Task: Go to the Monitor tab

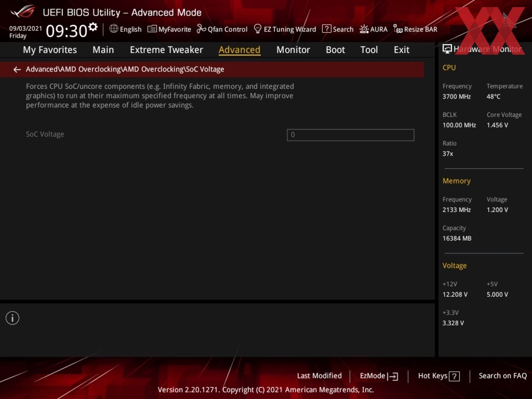Action: click(x=293, y=50)
